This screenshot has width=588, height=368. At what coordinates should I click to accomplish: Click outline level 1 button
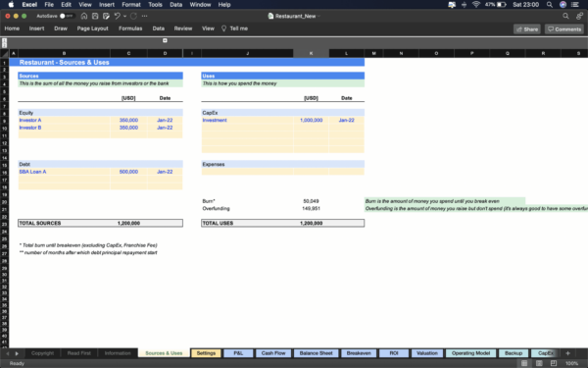pos(4,40)
